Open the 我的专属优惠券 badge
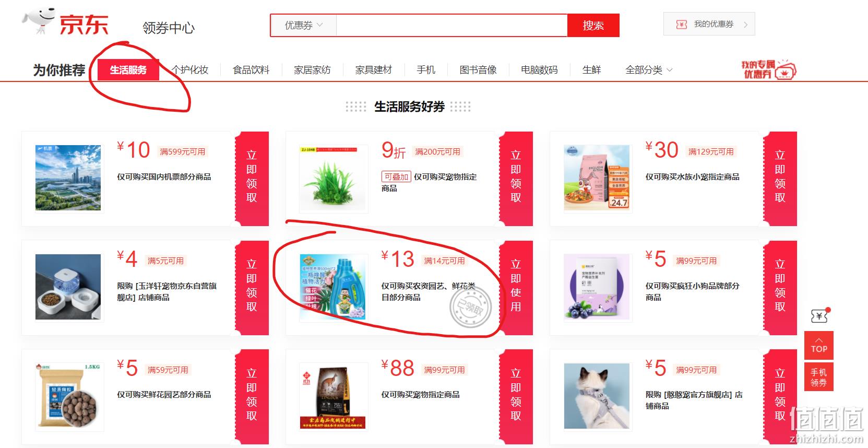This screenshot has width=868, height=448. click(768, 69)
